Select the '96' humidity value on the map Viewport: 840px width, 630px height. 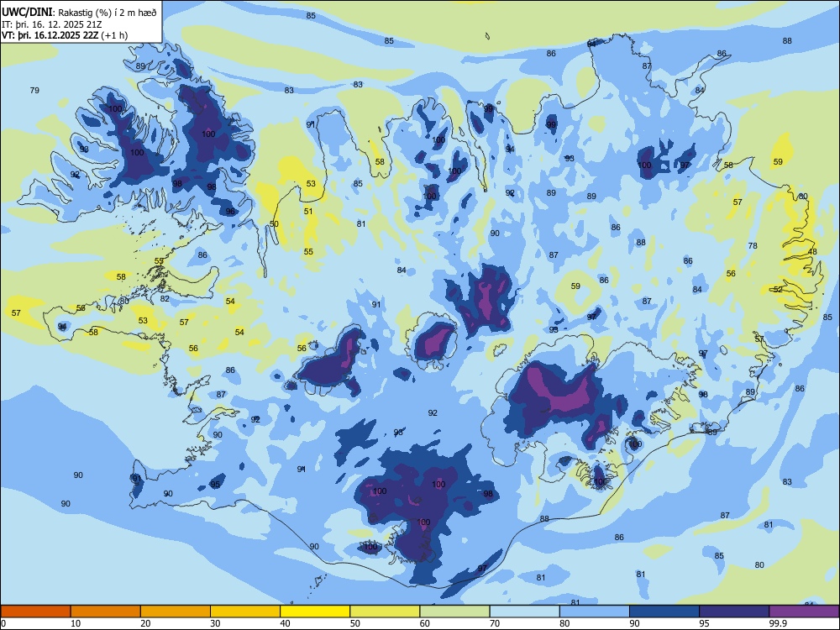[230, 212]
